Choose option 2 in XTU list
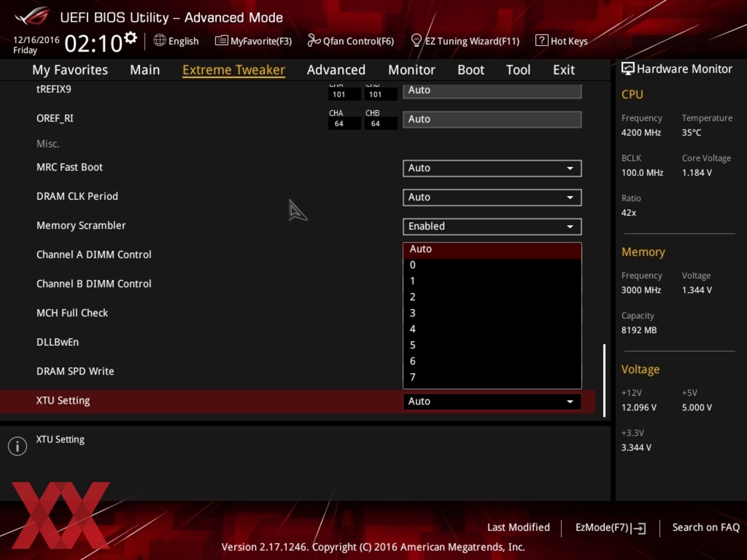Viewport: 747px width, 560px height. [492, 297]
